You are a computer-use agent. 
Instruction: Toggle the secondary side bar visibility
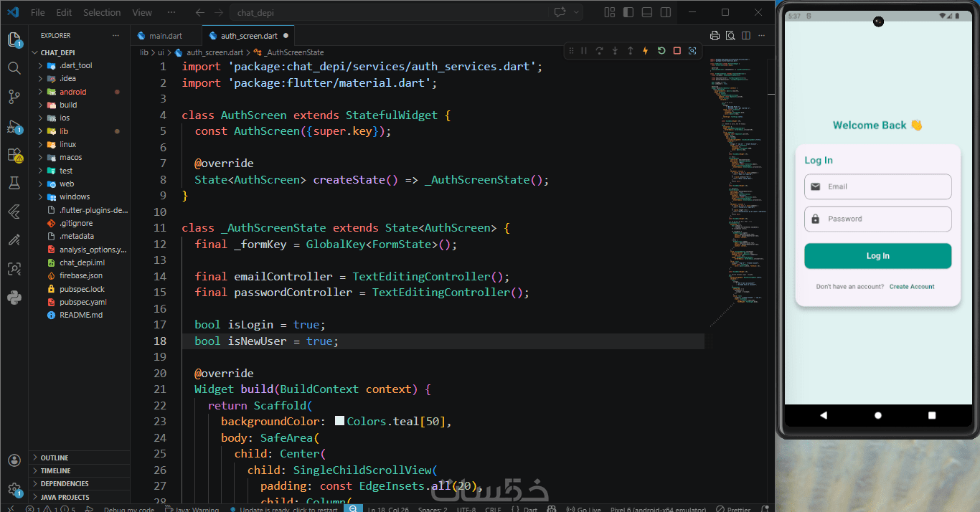coord(666,12)
